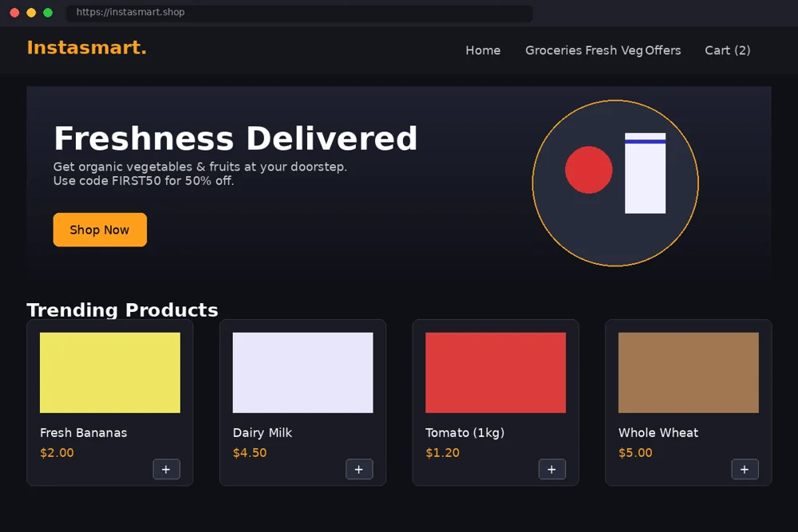Add Whole Wheat with the plus icon

745,469
